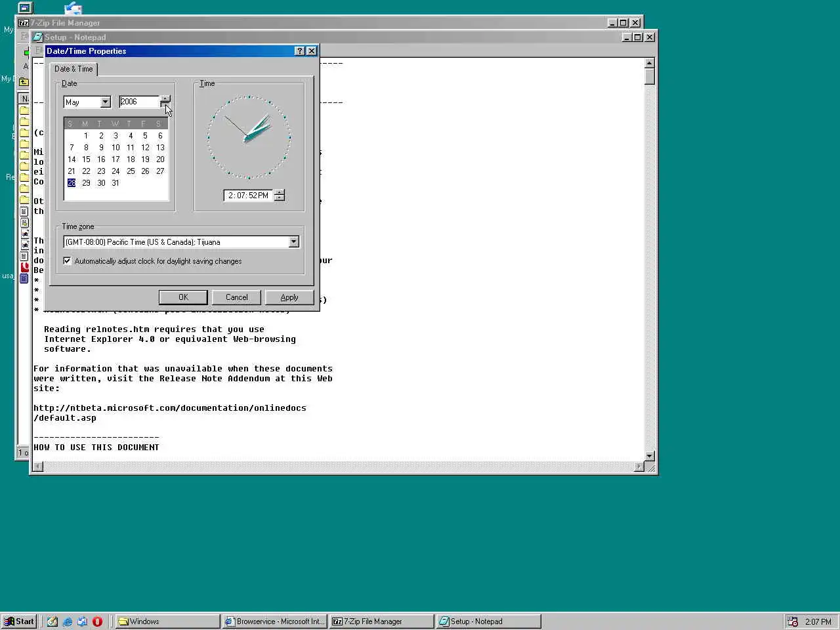
Task: Select day 15 in the calendar
Action: click(86, 159)
